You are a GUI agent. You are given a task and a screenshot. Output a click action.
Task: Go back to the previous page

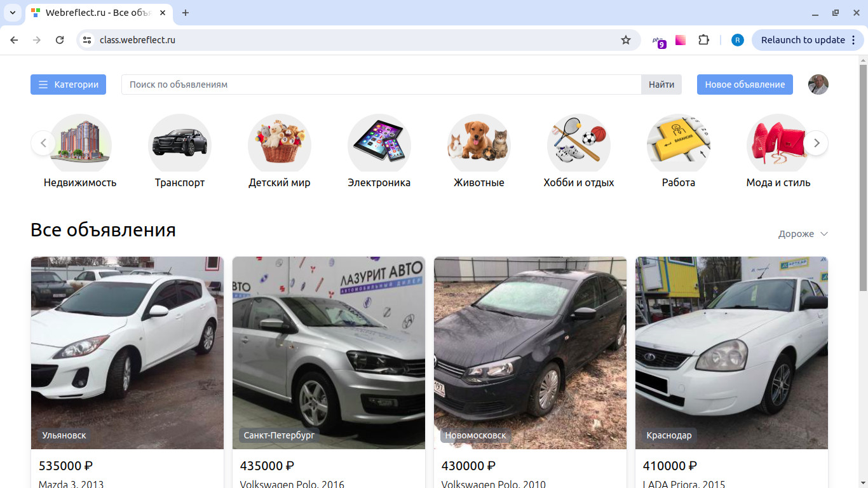point(14,40)
